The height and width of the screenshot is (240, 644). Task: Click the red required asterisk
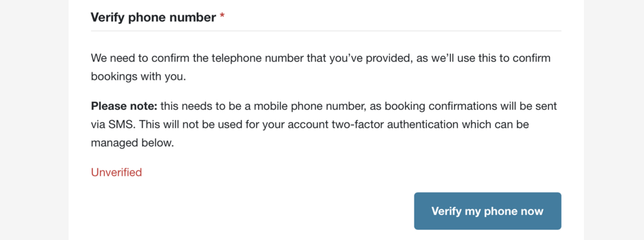[x=222, y=16]
